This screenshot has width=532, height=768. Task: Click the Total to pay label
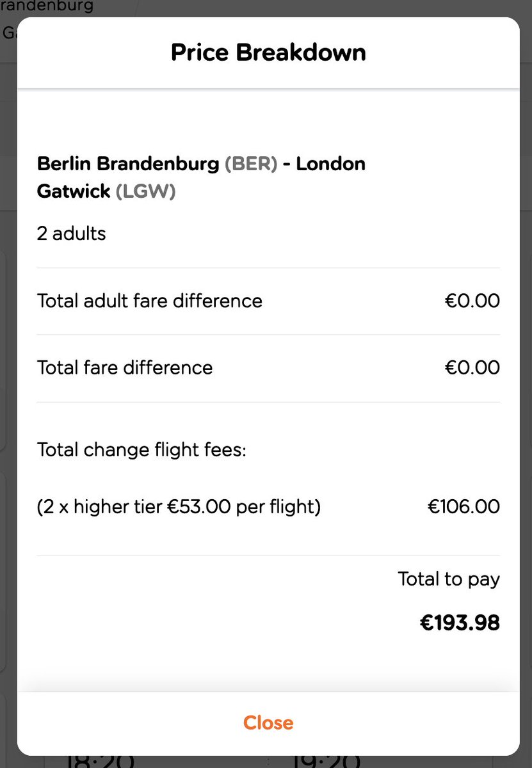pyautogui.click(x=448, y=579)
